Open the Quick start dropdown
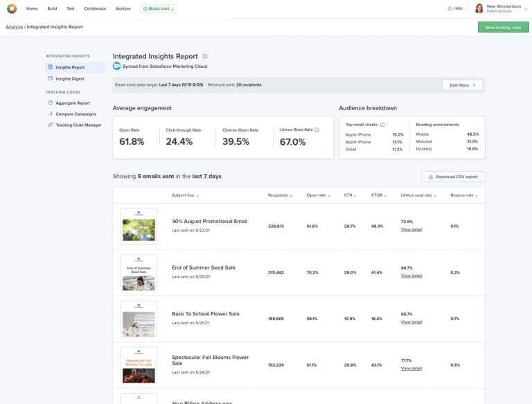This screenshot has width=532, height=404. coord(158,8)
